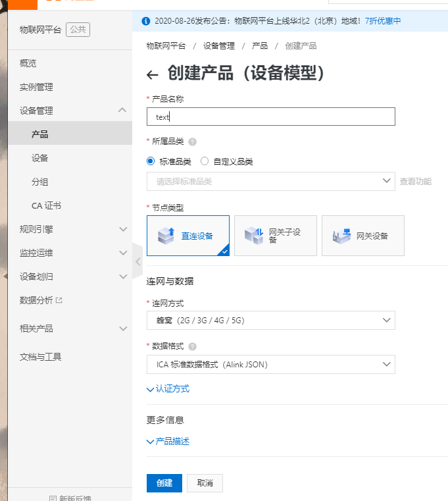Select the 标准品类 radio button
Viewport: 448px width, 501px height.
[x=151, y=161]
